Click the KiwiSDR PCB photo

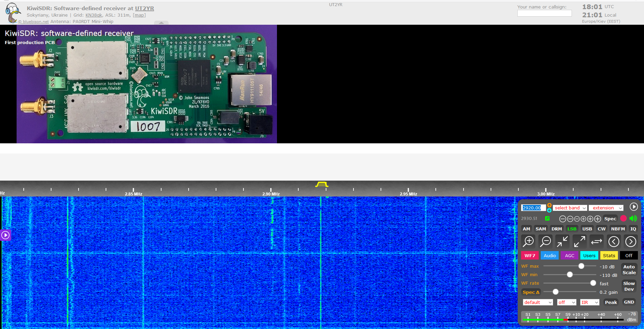(x=147, y=84)
